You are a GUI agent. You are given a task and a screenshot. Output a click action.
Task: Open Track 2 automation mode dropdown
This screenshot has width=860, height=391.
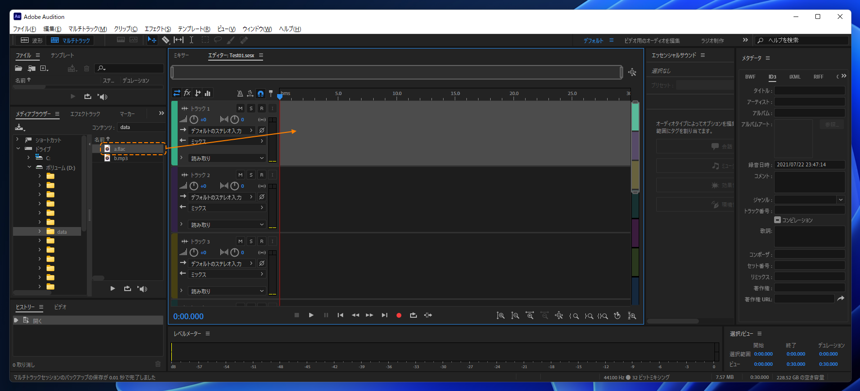227,224
